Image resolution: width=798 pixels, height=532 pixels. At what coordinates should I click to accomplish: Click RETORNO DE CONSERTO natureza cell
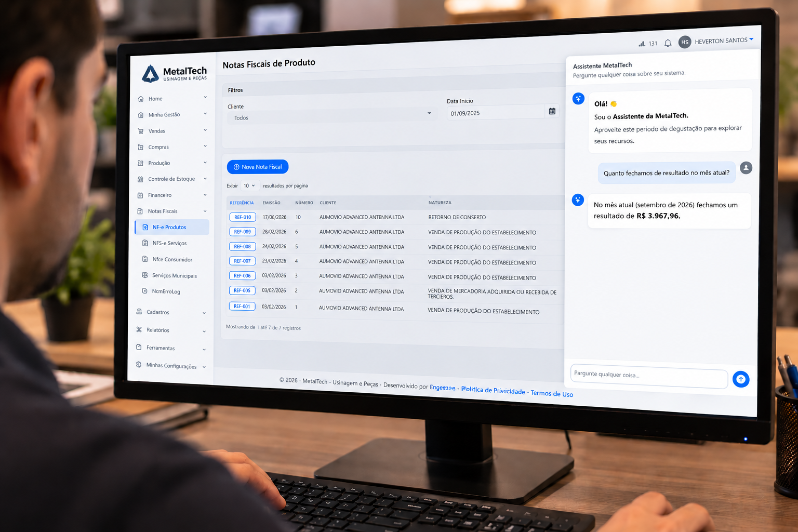(457, 217)
